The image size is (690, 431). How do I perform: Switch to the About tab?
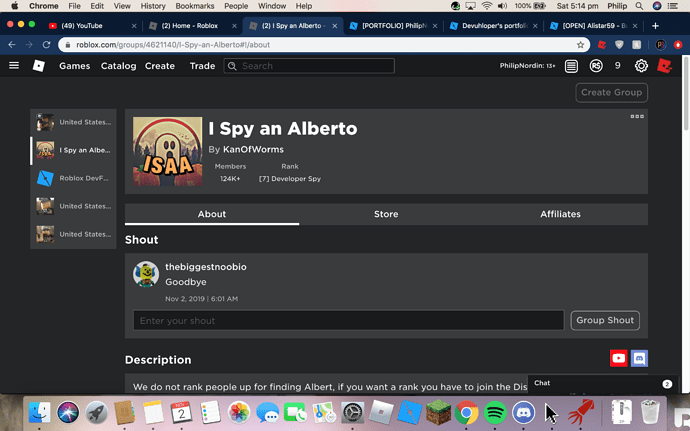212,214
